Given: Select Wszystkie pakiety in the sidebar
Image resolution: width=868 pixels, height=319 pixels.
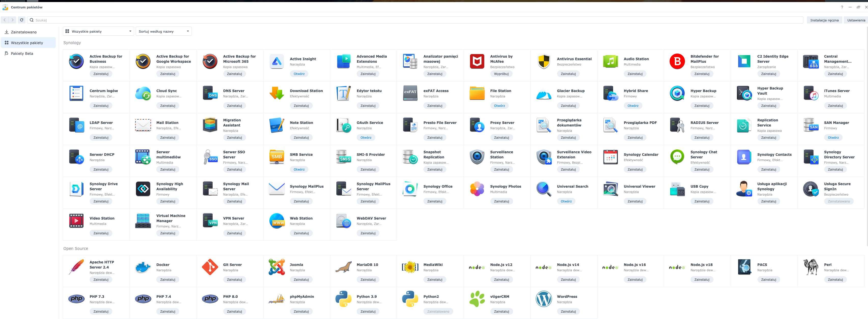Looking at the screenshot, I should pos(28,43).
